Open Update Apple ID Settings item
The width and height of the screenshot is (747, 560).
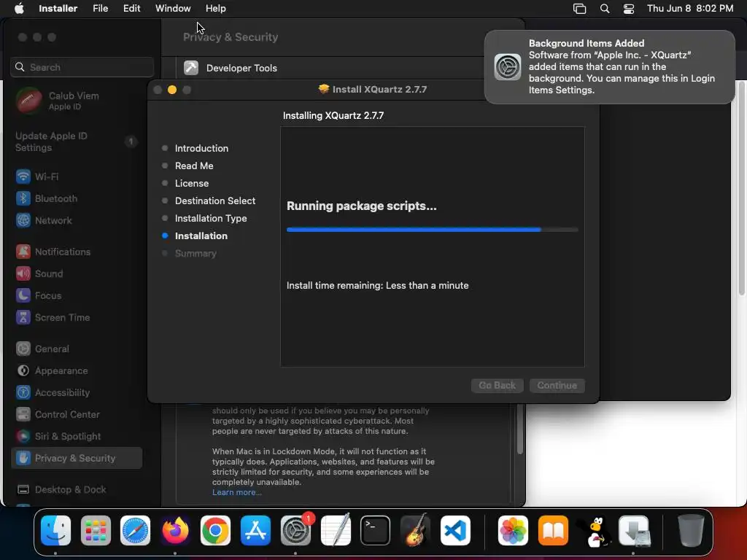(76, 141)
